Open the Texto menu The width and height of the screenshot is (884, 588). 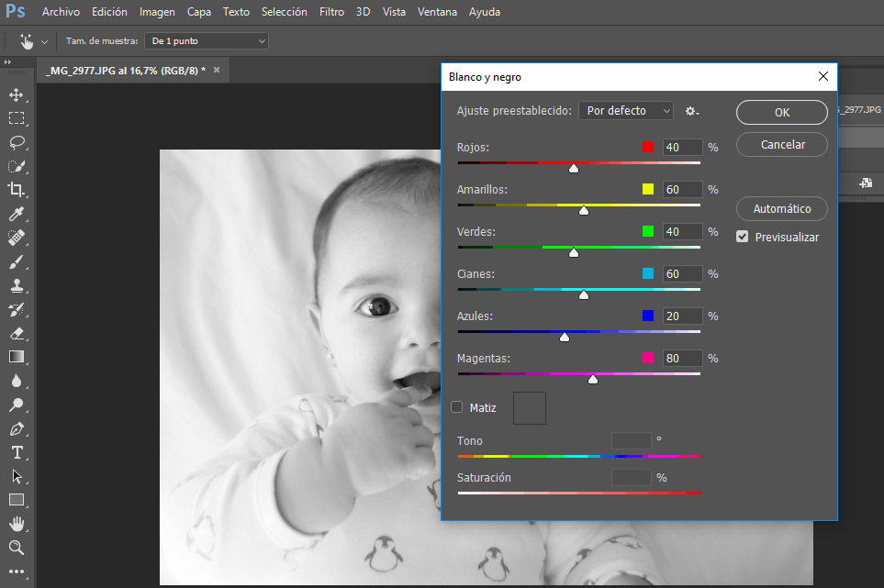tap(236, 12)
